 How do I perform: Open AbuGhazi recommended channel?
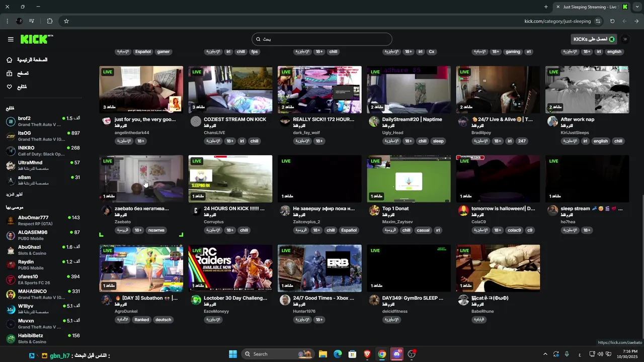(x=43, y=250)
